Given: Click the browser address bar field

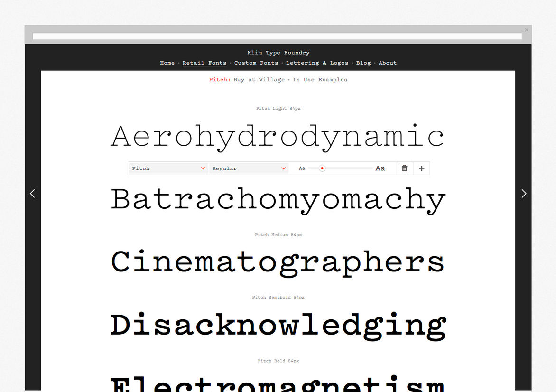Looking at the screenshot, I should (x=277, y=37).
